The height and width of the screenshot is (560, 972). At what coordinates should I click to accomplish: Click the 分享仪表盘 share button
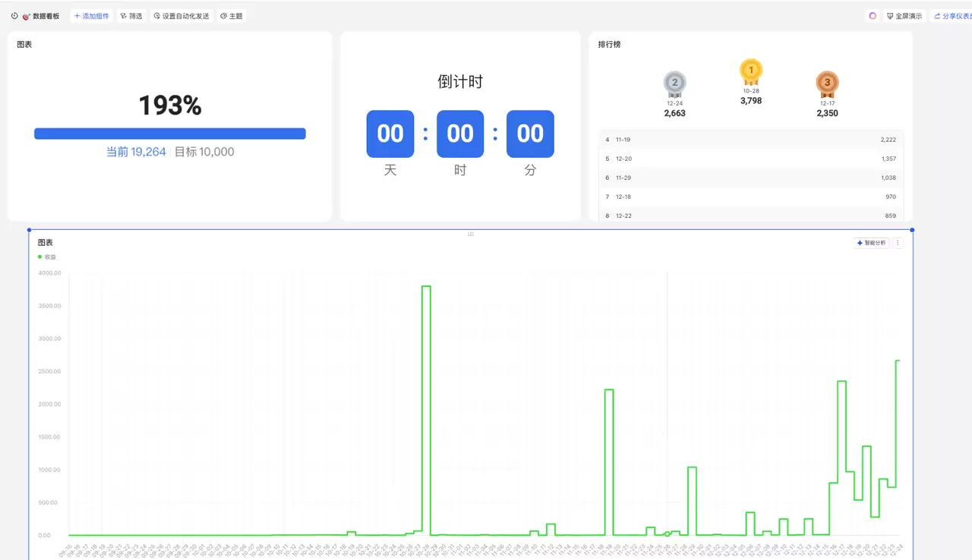click(952, 16)
